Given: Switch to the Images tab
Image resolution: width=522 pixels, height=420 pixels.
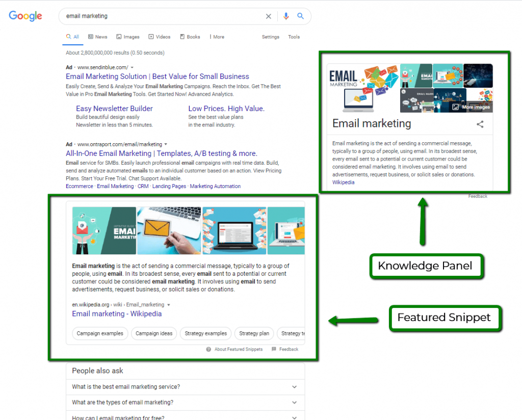Looking at the screenshot, I should [127, 37].
